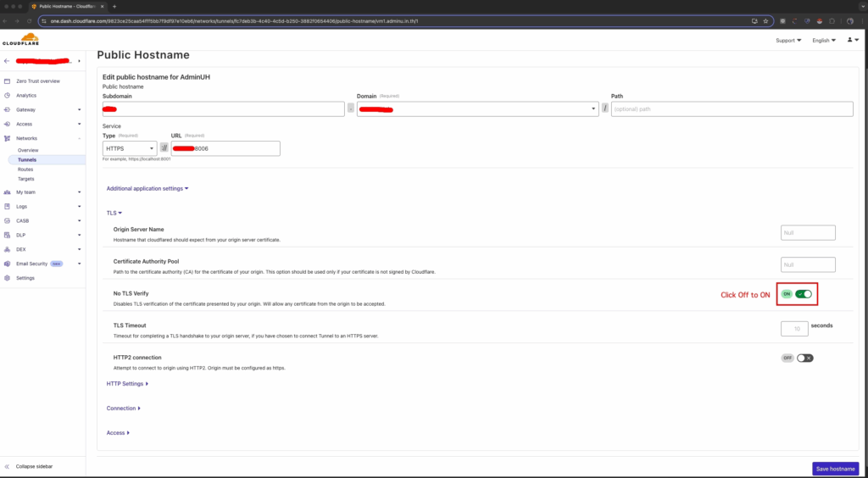
Task: Reload the page with the browser refresh icon
Action: (x=30, y=21)
